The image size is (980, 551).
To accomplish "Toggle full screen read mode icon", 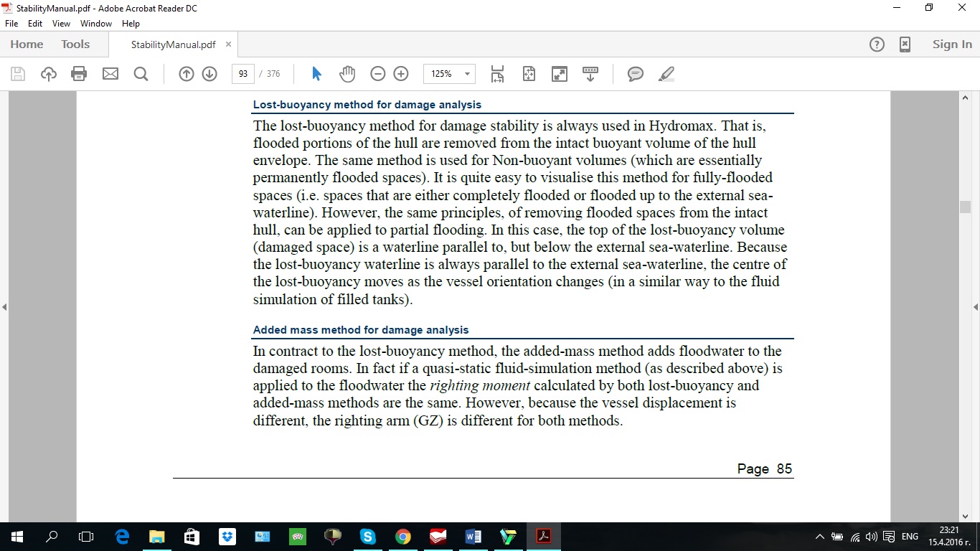I will 559,74.
